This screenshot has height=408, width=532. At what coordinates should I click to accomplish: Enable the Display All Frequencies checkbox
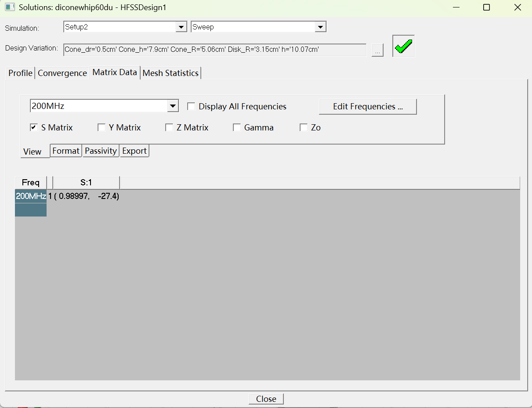click(191, 106)
